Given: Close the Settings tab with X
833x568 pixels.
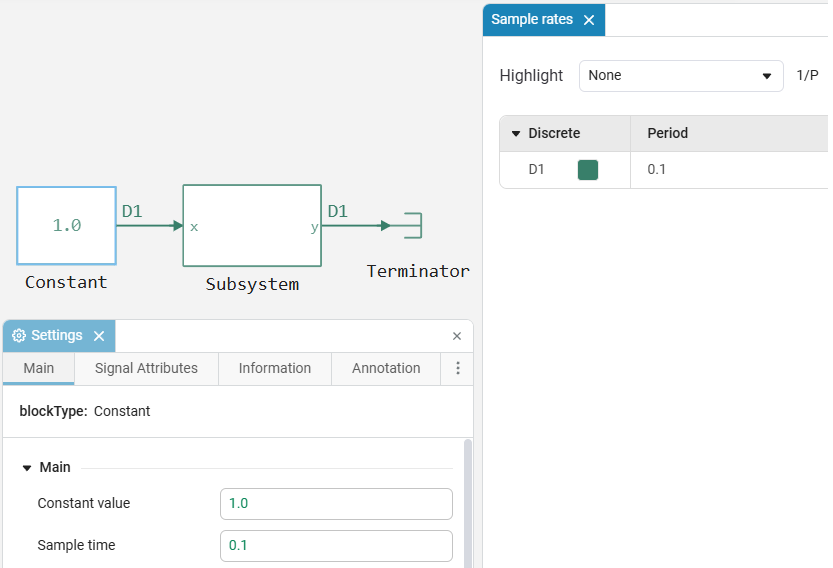Looking at the screenshot, I should tap(99, 336).
